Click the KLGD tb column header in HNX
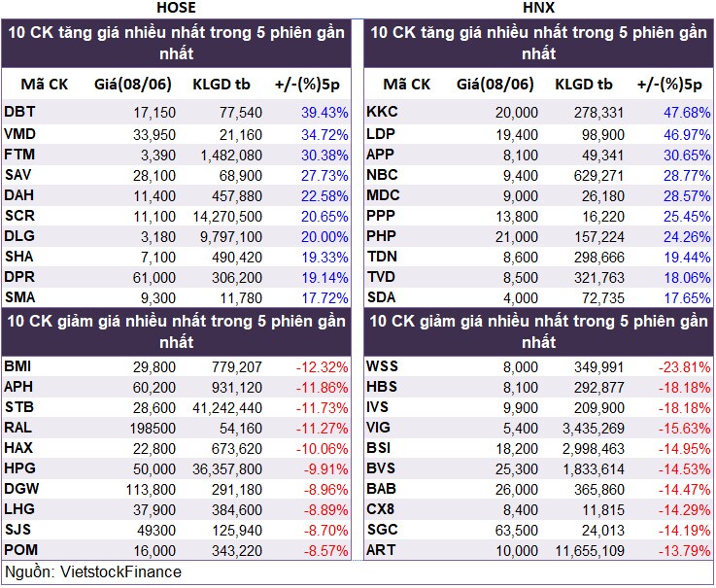The width and height of the screenshot is (716, 588). click(x=583, y=85)
